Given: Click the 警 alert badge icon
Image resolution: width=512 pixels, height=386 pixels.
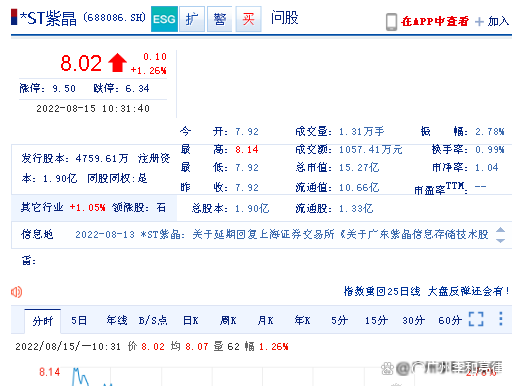Looking at the screenshot, I should click(x=220, y=19).
